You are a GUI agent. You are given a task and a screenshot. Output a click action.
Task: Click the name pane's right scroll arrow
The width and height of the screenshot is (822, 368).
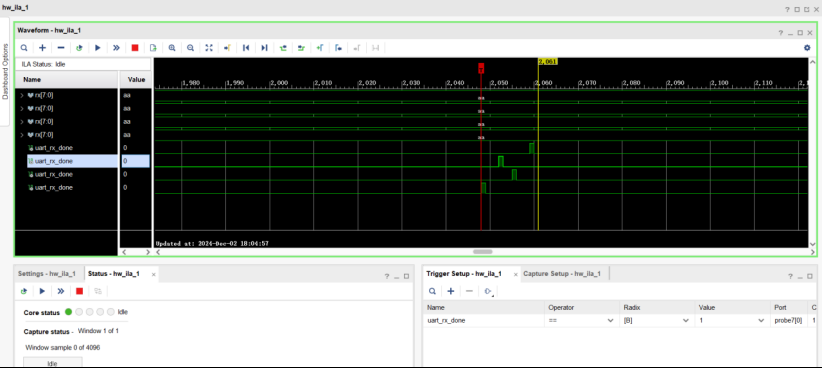(x=147, y=252)
